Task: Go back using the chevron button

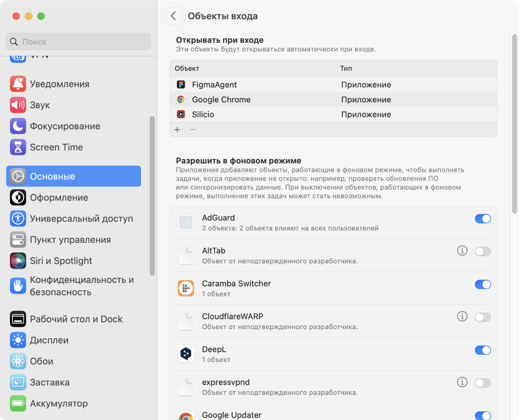Action: point(173,16)
